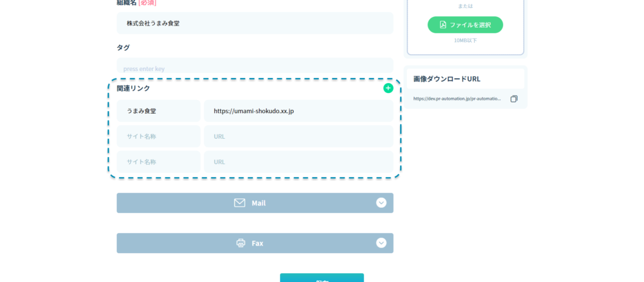
Task: Expand the Fax section chevron
Action: pyautogui.click(x=381, y=243)
